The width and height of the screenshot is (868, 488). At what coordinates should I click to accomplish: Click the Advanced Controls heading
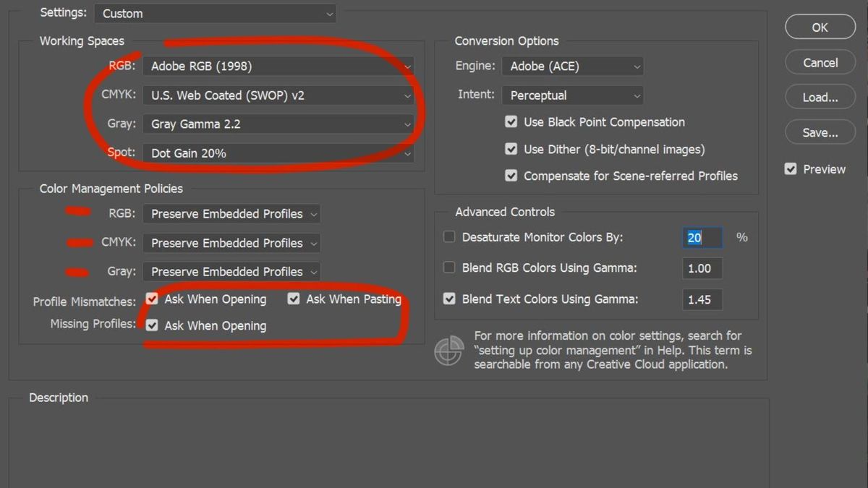point(505,212)
